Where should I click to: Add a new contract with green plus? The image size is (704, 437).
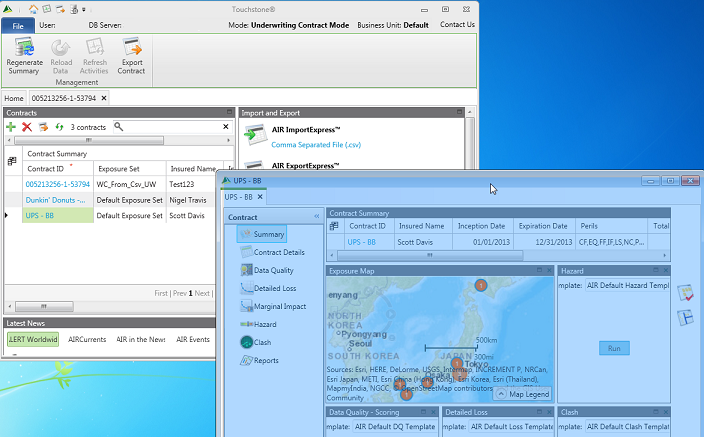pyautogui.click(x=11, y=127)
